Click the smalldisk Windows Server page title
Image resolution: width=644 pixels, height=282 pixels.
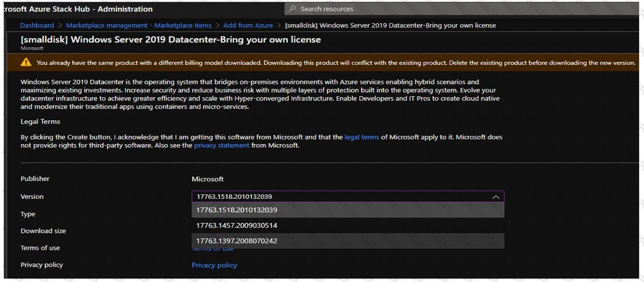[171, 40]
